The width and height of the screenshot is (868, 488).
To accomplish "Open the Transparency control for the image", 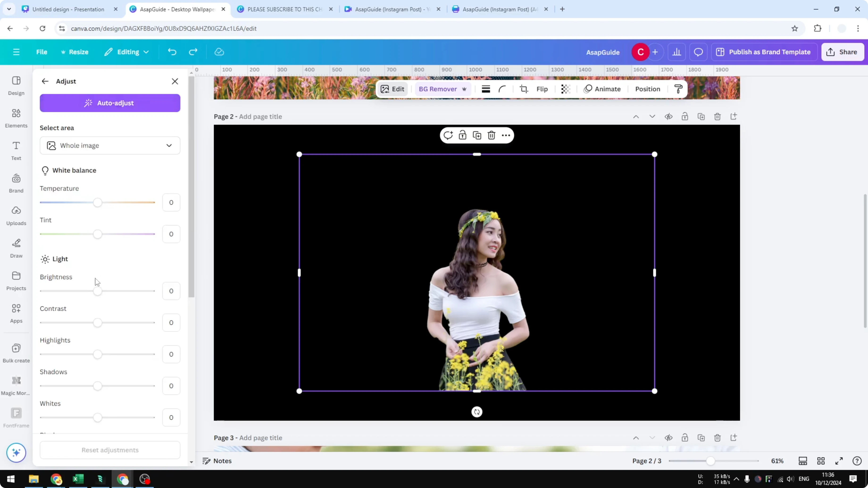I will [x=565, y=89].
